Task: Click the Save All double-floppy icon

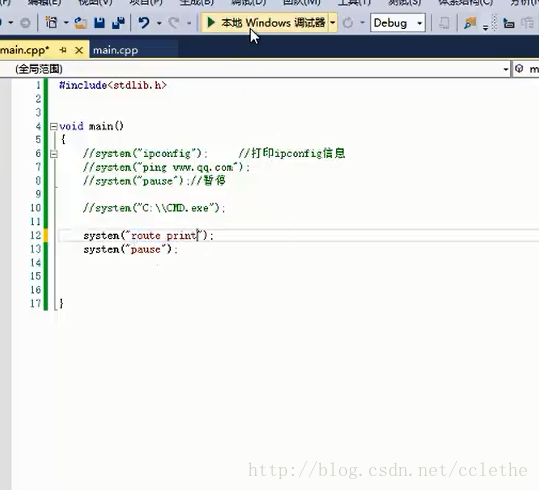Action: (119, 23)
